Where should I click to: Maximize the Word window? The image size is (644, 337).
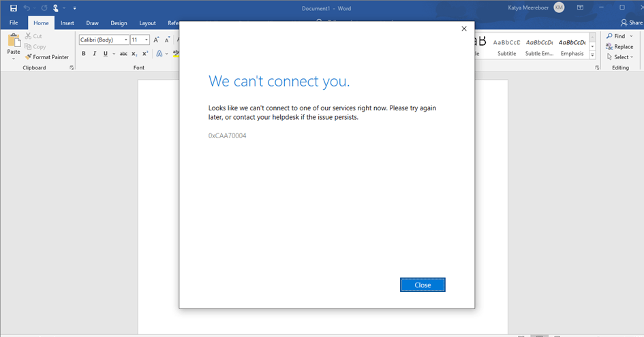(622, 7)
